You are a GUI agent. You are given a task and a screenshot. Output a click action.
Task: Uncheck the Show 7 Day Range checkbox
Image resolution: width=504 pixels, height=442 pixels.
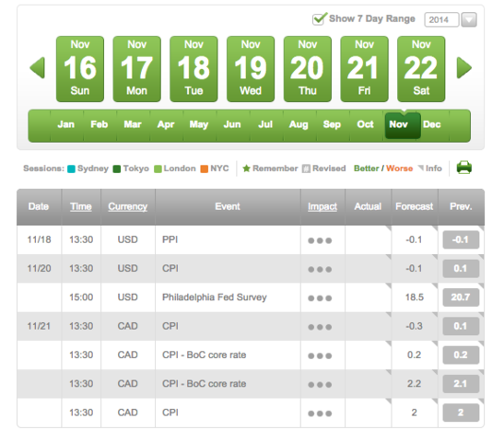(x=319, y=19)
